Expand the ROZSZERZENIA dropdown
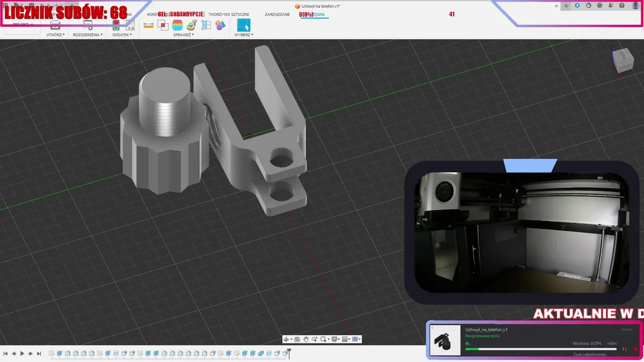The height and width of the screenshot is (362, 644). (88, 35)
